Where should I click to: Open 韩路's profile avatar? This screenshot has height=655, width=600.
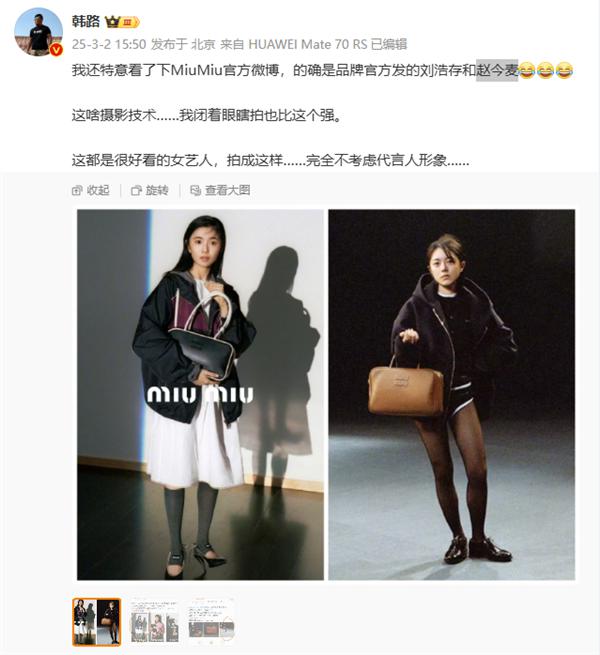tap(38, 32)
